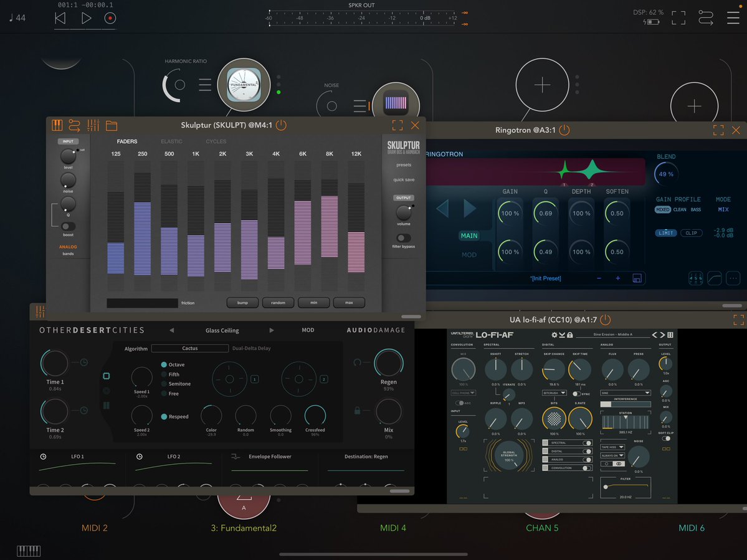Open the MOD tab in Other Desert Cities
Screen dimensions: 747x560
pyautogui.click(x=308, y=330)
